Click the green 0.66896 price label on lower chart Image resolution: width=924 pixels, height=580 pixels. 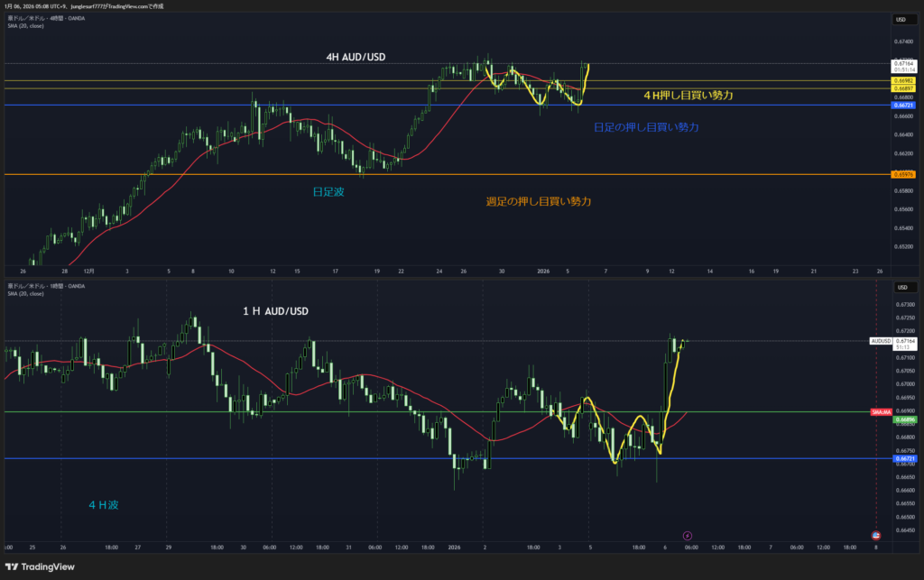pos(904,419)
